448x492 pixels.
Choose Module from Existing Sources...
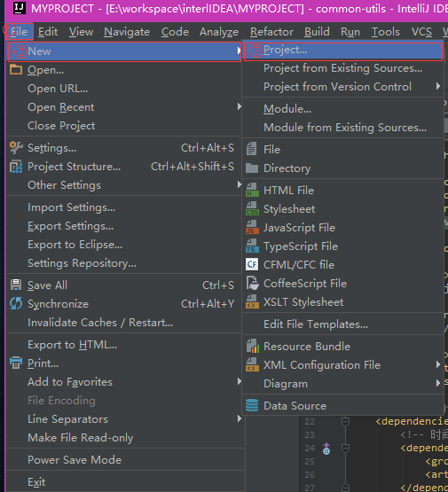tap(343, 128)
